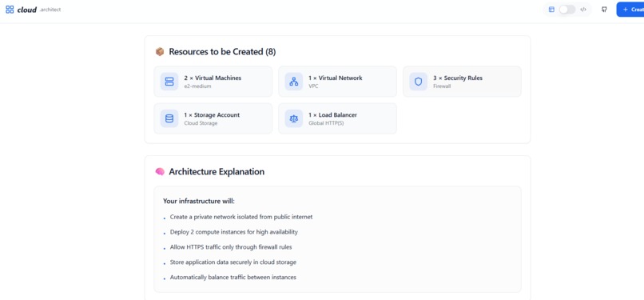Flip the visual/code view switch

coord(567,10)
